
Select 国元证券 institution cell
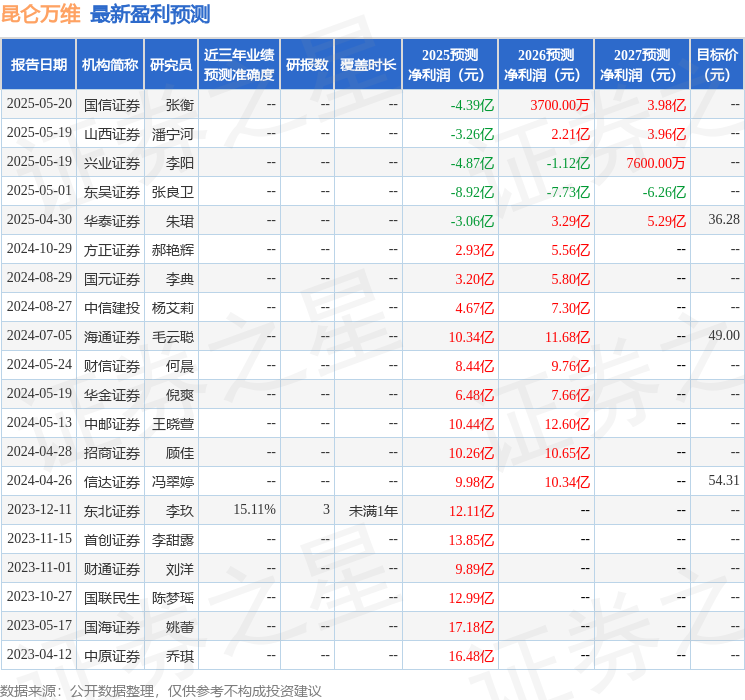click(x=112, y=279)
